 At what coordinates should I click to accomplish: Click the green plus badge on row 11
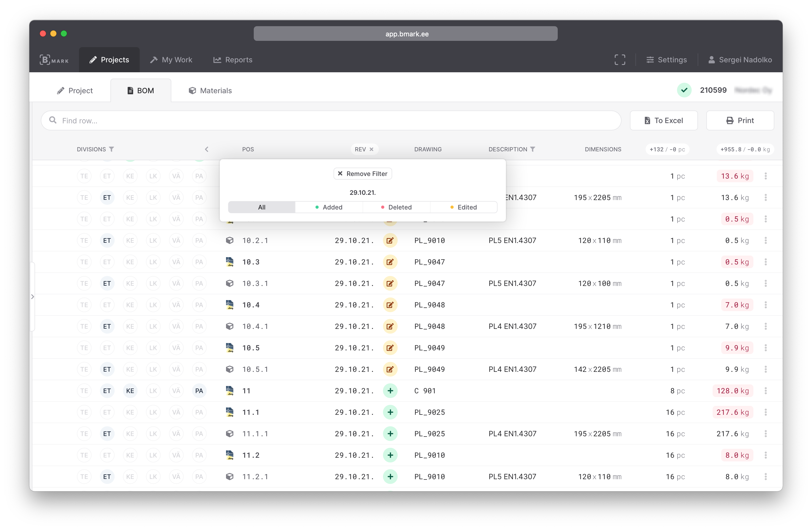pos(390,391)
